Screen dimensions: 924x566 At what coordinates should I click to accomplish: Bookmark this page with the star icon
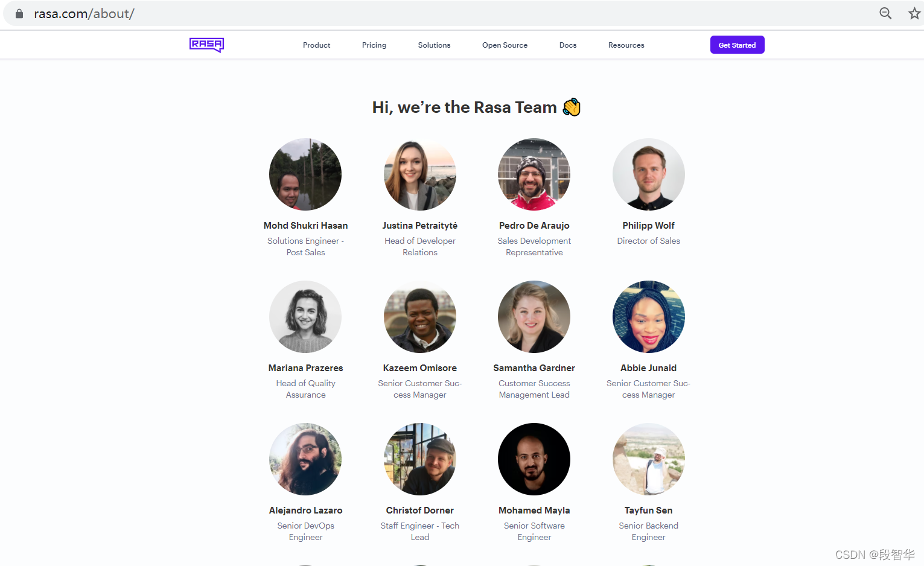pos(914,13)
